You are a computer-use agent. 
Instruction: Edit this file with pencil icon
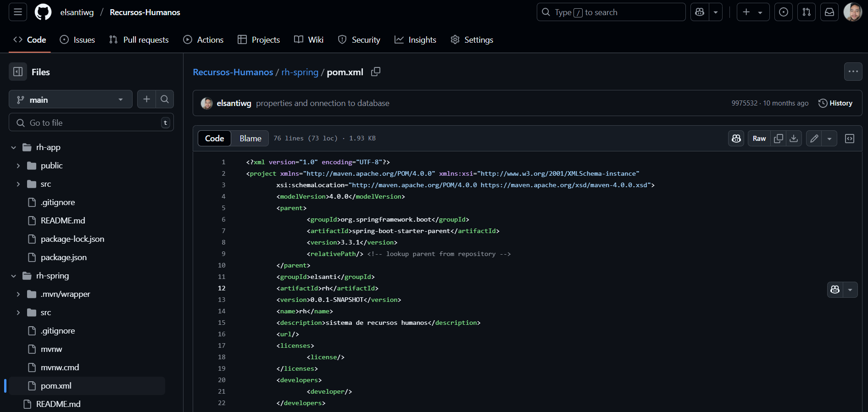tap(814, 139)
